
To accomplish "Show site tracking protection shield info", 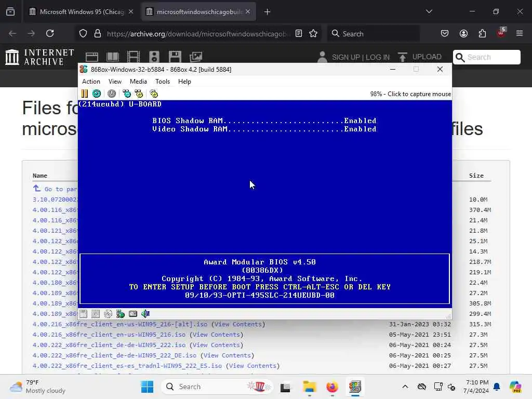I will (83, 33).
